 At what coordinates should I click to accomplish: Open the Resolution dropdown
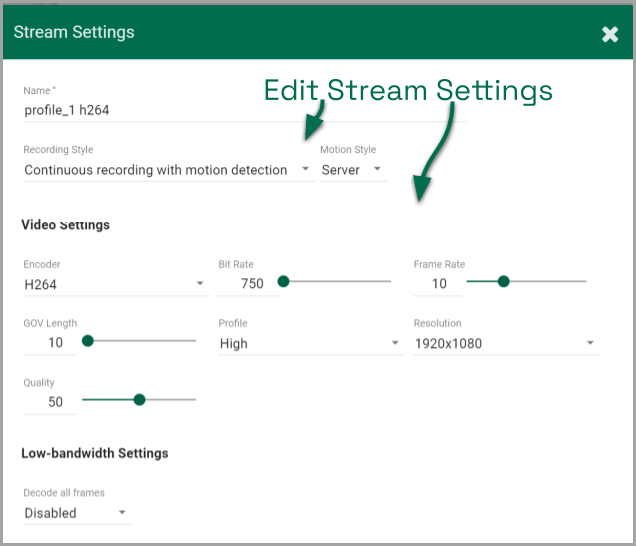(x=504, y=344)
